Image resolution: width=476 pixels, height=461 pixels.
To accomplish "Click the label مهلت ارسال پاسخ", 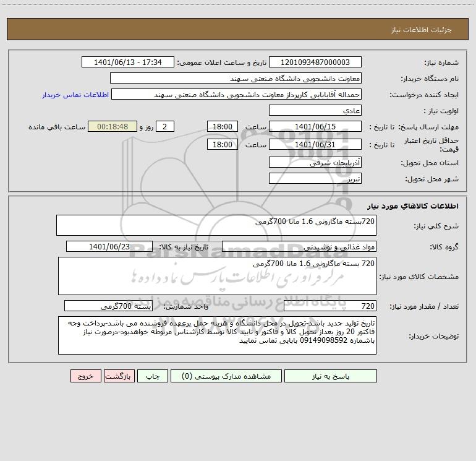I will [428, 127].
